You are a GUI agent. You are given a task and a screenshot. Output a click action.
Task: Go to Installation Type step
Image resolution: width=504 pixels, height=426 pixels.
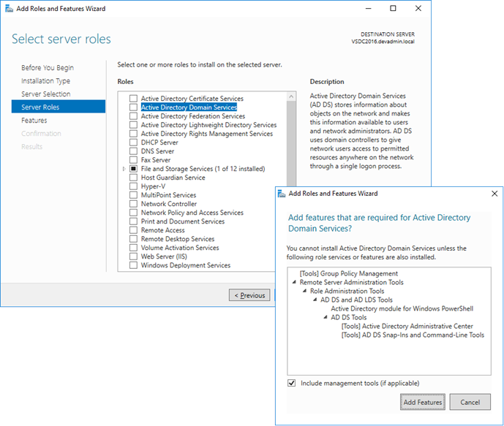coord(45,81)
